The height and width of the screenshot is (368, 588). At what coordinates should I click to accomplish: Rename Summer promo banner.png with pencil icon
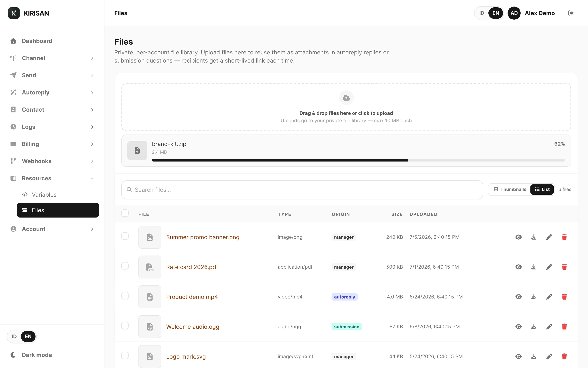click(x=549, y=237)
